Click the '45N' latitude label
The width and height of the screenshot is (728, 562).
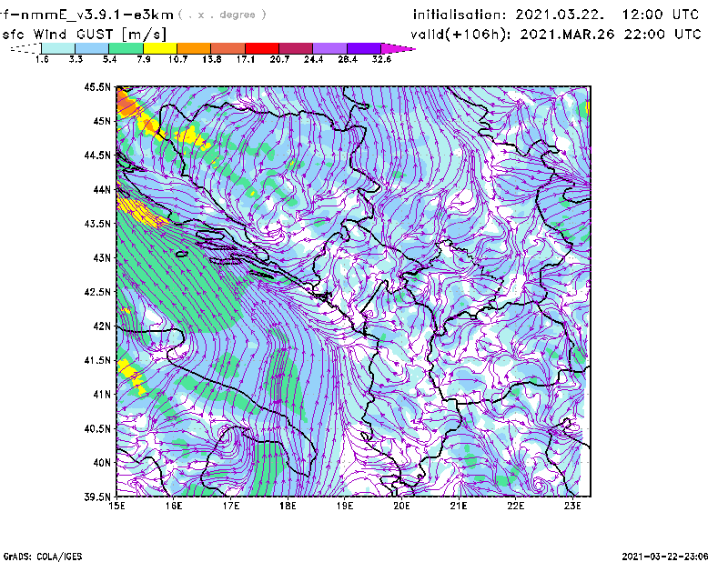[x=102, y=121]
